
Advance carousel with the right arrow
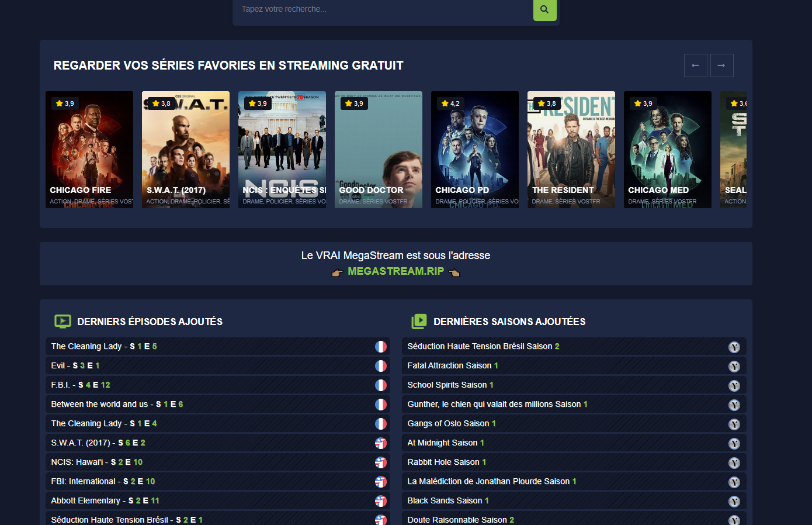(x=721, y=65)
